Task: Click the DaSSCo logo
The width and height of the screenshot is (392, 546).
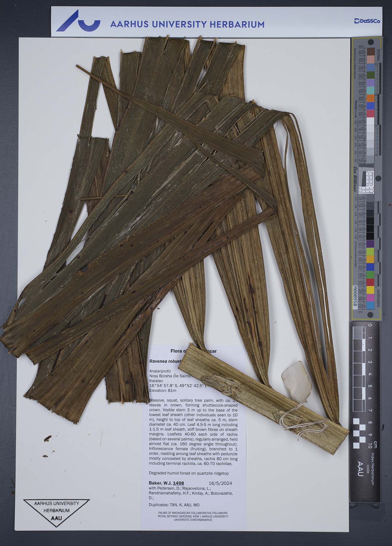Action: coord(367,21)
